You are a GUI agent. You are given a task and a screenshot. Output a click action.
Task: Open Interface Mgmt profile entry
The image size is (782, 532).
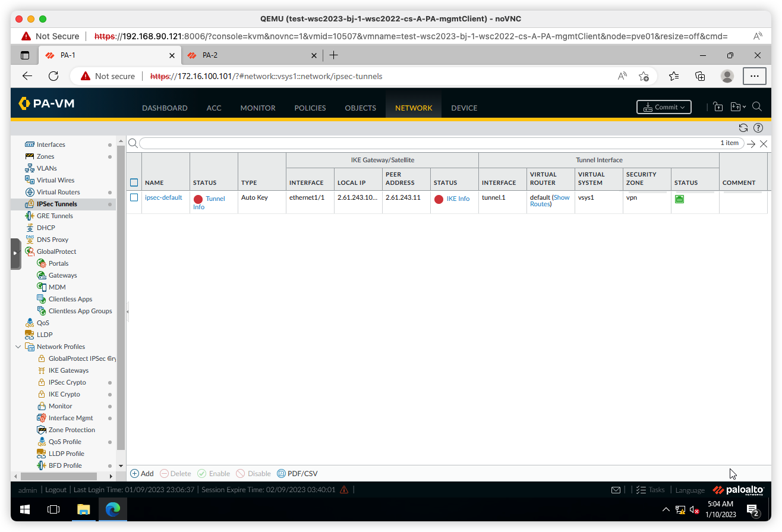pos(71,418)
